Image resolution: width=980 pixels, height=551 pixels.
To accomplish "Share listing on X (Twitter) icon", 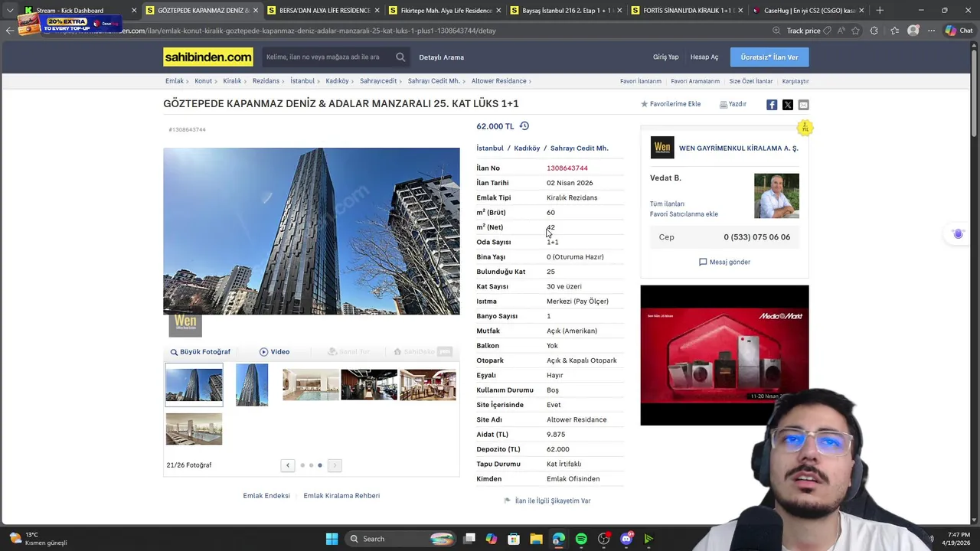I will [x=788, y=105].
